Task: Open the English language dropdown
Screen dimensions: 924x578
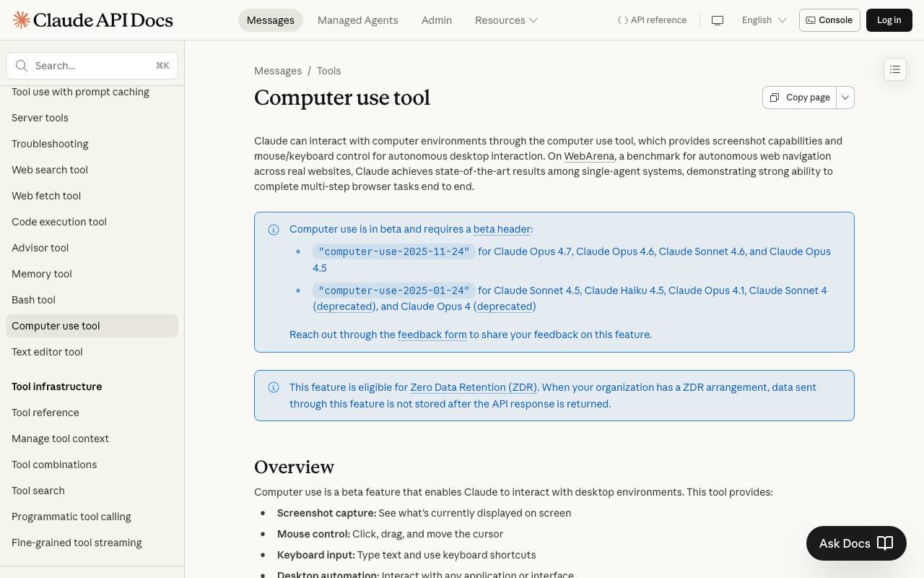Action: pos(764,20)
